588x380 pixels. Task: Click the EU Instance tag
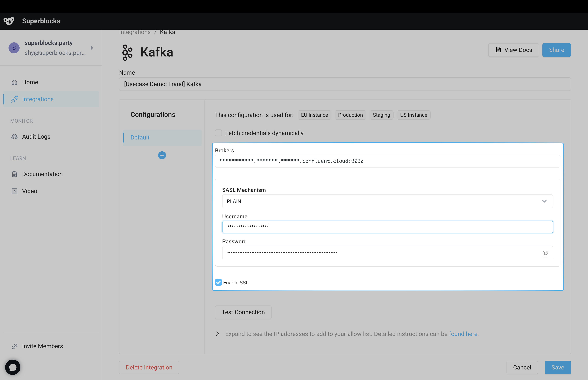tap(314, 115)
